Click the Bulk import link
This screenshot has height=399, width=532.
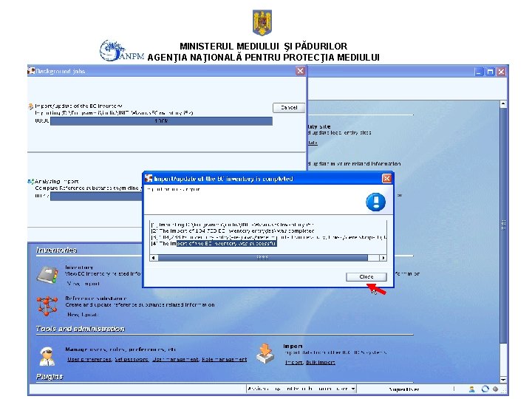(x=320, y=362)
